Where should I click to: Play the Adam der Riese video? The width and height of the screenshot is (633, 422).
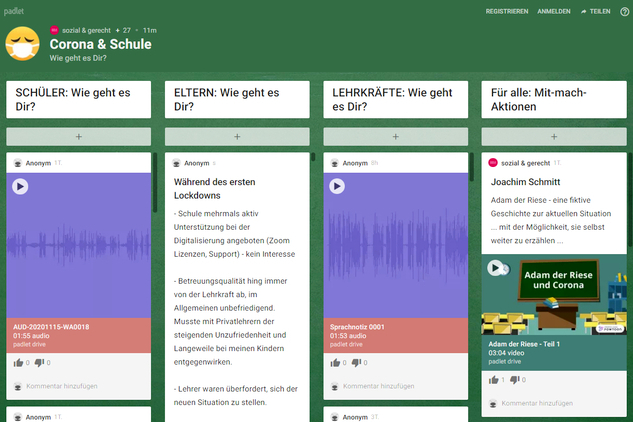coord(495,268)
